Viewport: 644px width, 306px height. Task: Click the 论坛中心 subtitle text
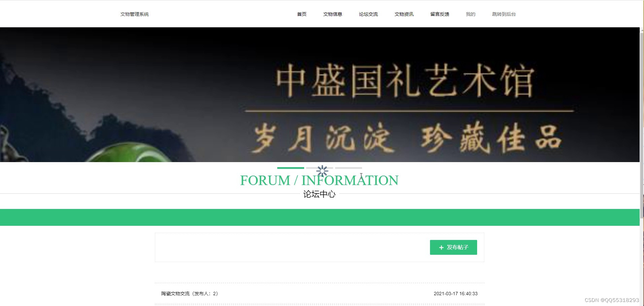click(319, 194)
